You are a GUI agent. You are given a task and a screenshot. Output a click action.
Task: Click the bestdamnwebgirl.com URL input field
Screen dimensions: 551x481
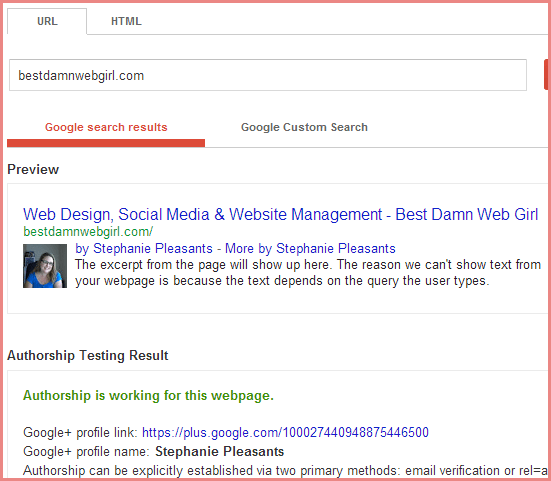[x=268, y=75]
